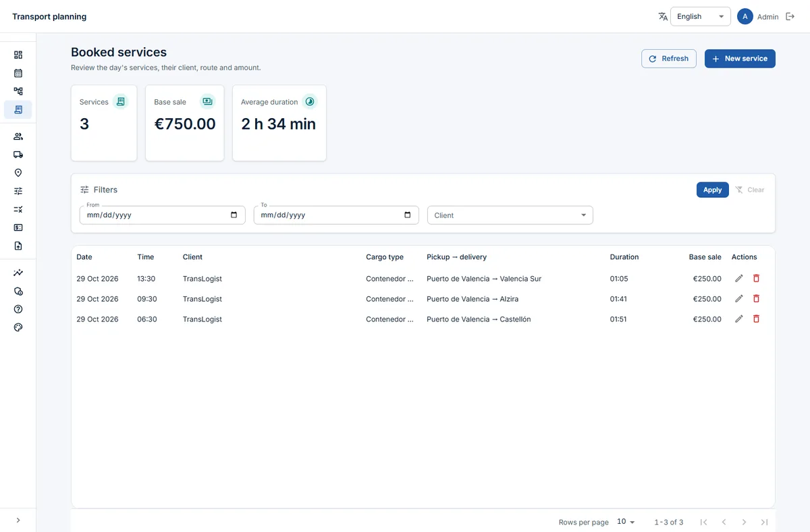Open the calendar icon in the sidebar
Screen dimensions: 810x532
coord(18,73)
